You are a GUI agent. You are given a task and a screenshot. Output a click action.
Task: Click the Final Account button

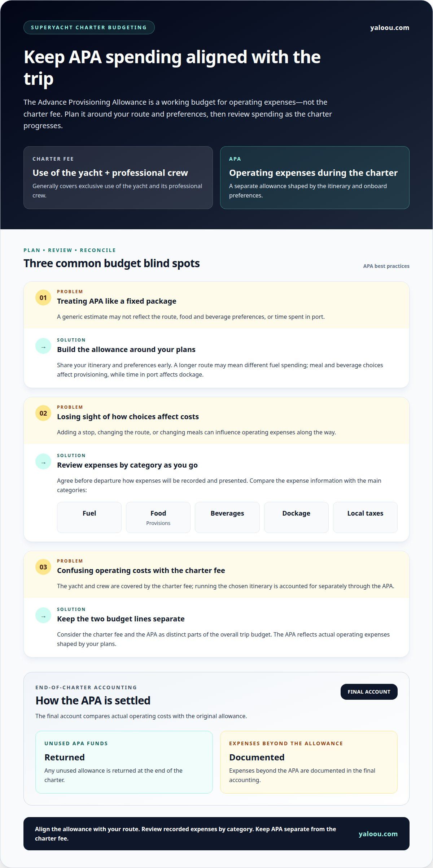tap(369, 692)
